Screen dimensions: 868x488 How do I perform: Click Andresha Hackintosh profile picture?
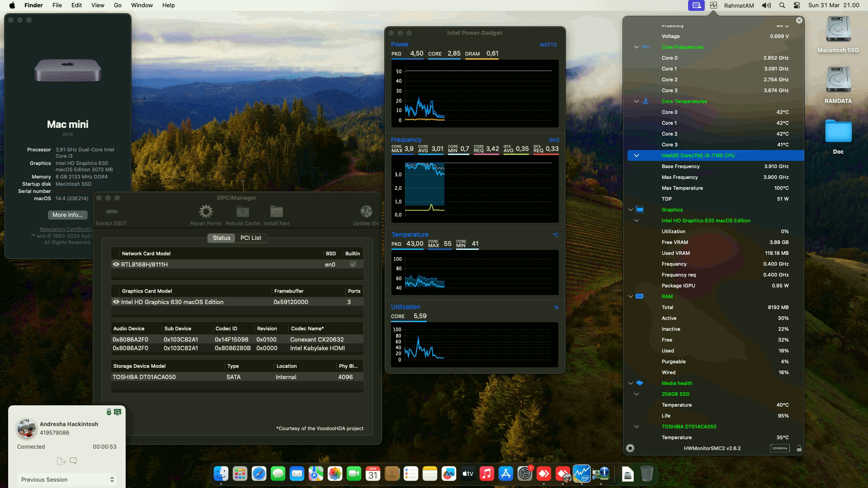pyautogui.click(x=27, y=428)
